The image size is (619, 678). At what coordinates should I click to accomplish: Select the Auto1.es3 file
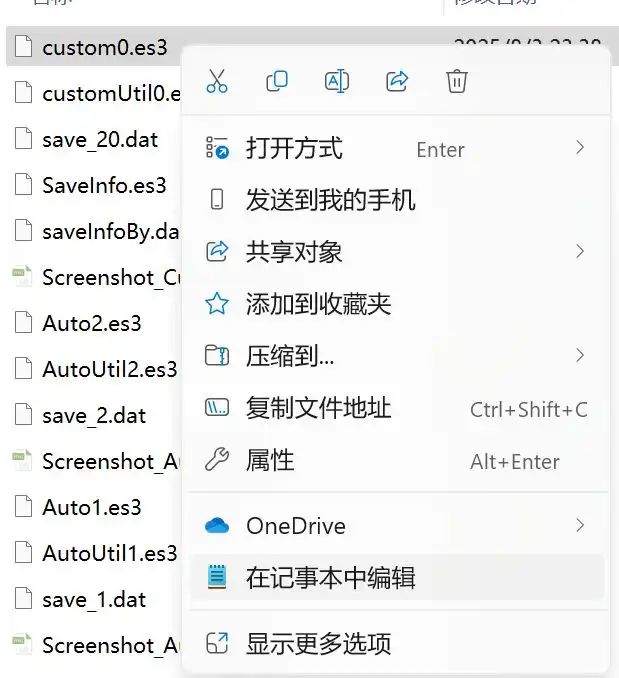pyautogui.click(x=92, y=507)
